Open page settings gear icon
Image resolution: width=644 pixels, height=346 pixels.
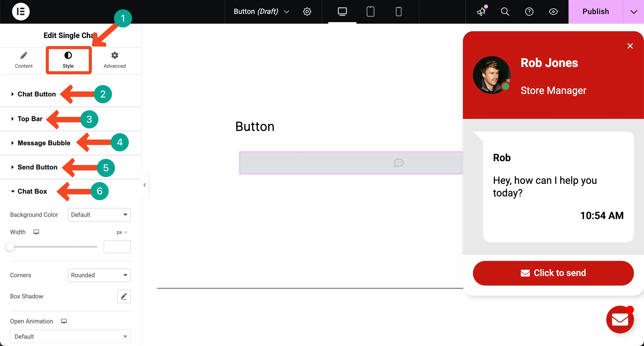pos(307,12)
